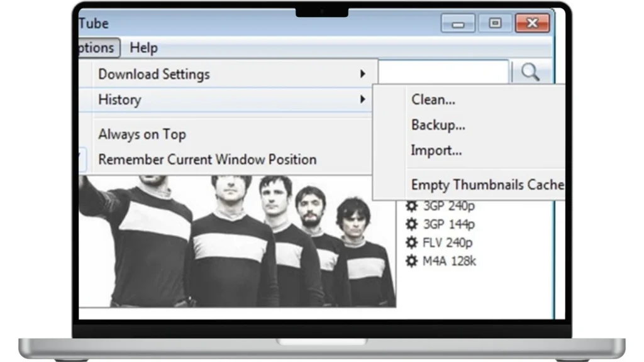The height and width of the screenshot is (362, 644).
Task: Select the M4A 128k gear icon
Action: point(411,261)
